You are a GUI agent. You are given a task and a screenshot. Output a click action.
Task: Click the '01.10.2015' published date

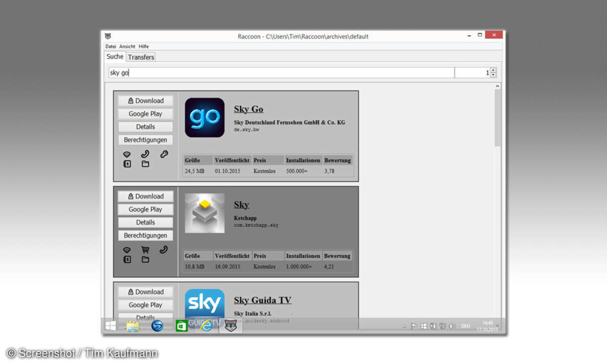pyautogui.click(x=227, y=171)
